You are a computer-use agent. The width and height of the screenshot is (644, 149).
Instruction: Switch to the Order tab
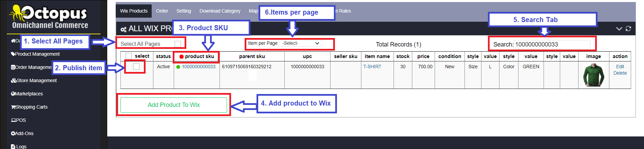click(x=162, y=11)
